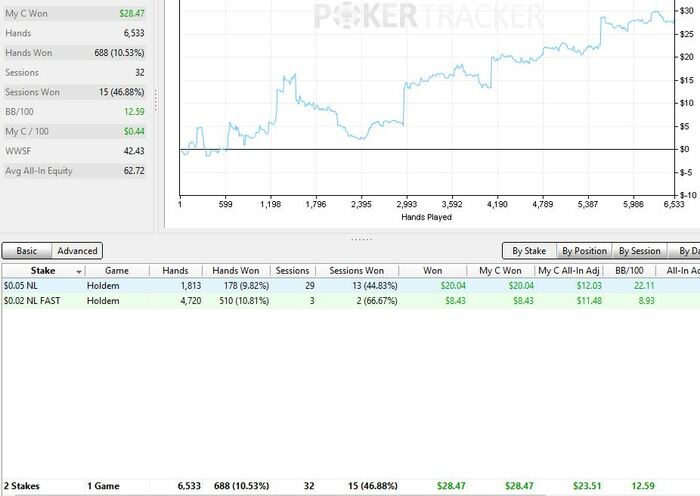Click the 2 Stakes summary total

22,486
